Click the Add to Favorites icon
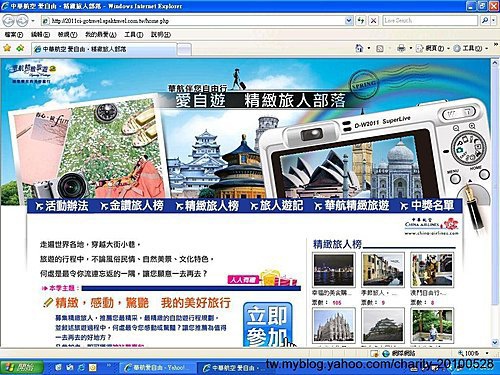This screenshot has width=500, height=375. [20, 48]
